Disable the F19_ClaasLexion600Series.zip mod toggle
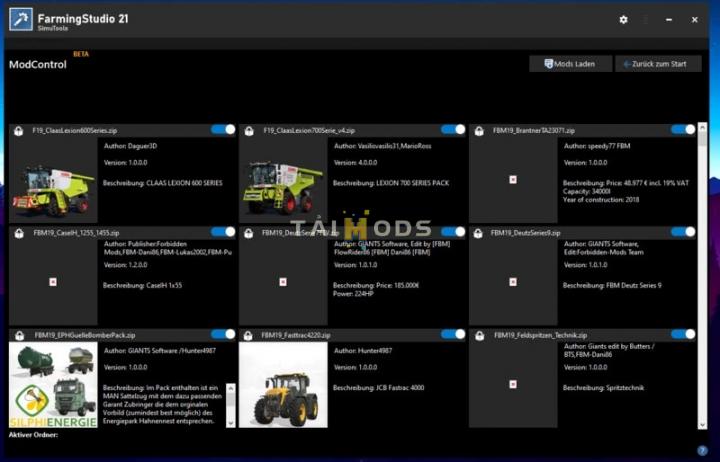720x462 pixels. (x=223, y=130)
